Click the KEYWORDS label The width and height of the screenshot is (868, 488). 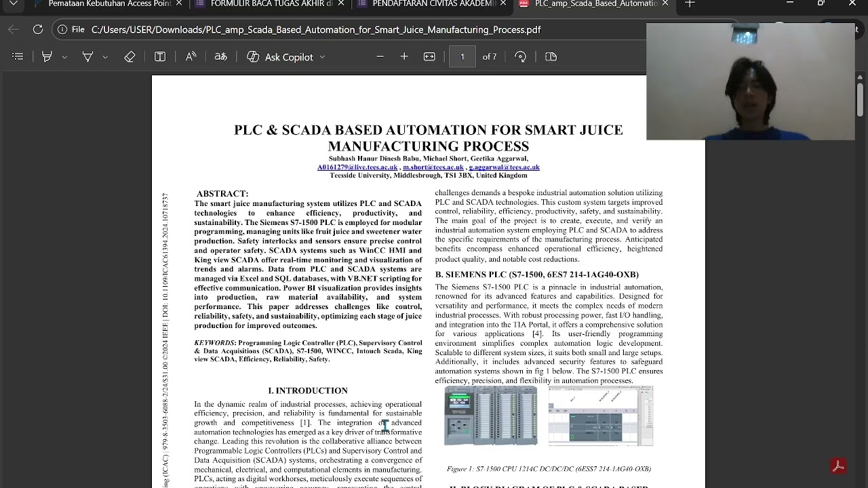pyautogui.click(x=214, y=344)
